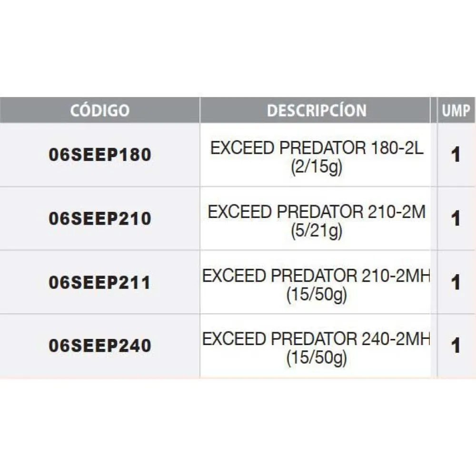Select the code 06SEEP240

point(100,346)
